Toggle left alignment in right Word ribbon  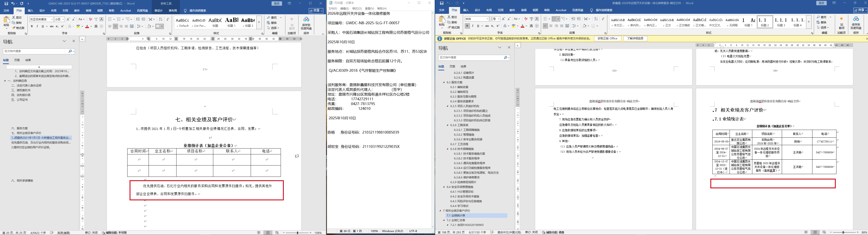tap(546, 26)
